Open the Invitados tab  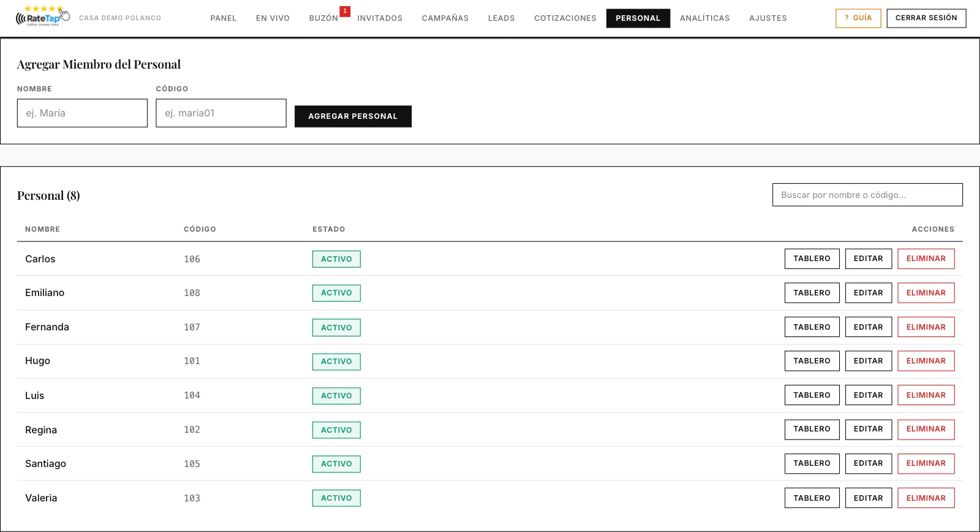tap(380, 18)
